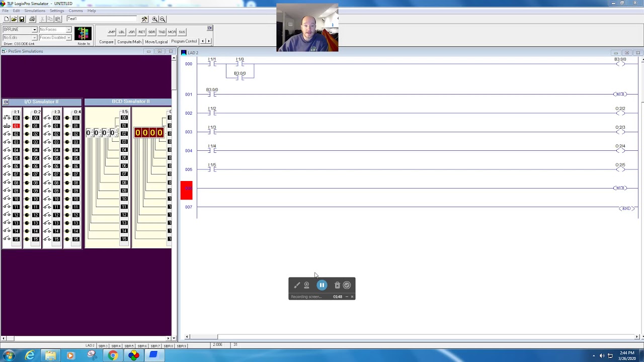The height and width of the screenshot is (362, 644).
Task: Insert a RET instruction
Action: (x=142, y=32)
